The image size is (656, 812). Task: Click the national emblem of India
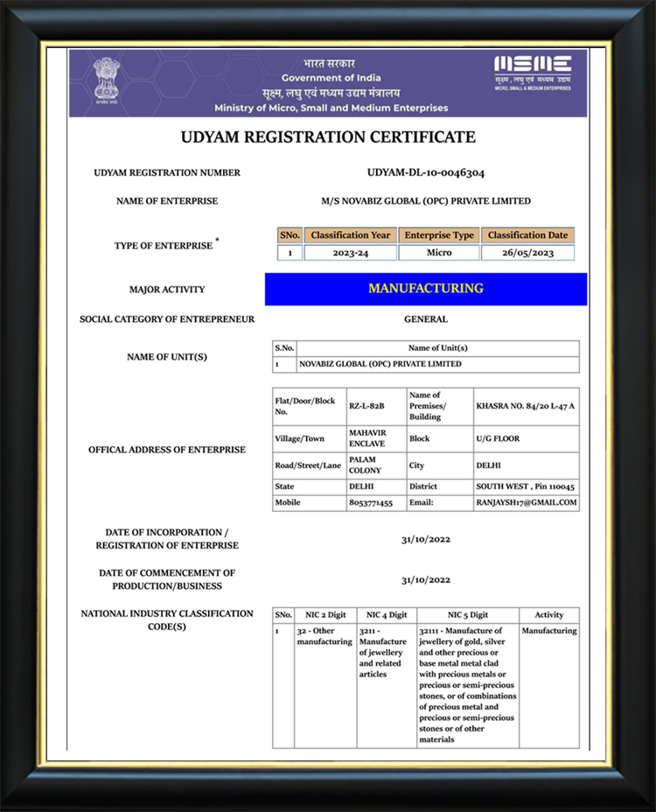pos(107,80)
